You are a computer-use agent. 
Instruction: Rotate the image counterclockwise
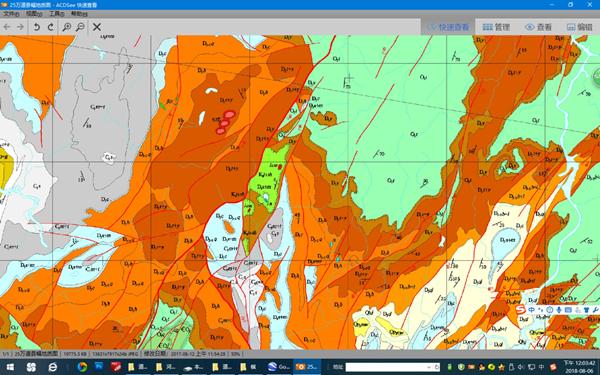coord(37,27)
